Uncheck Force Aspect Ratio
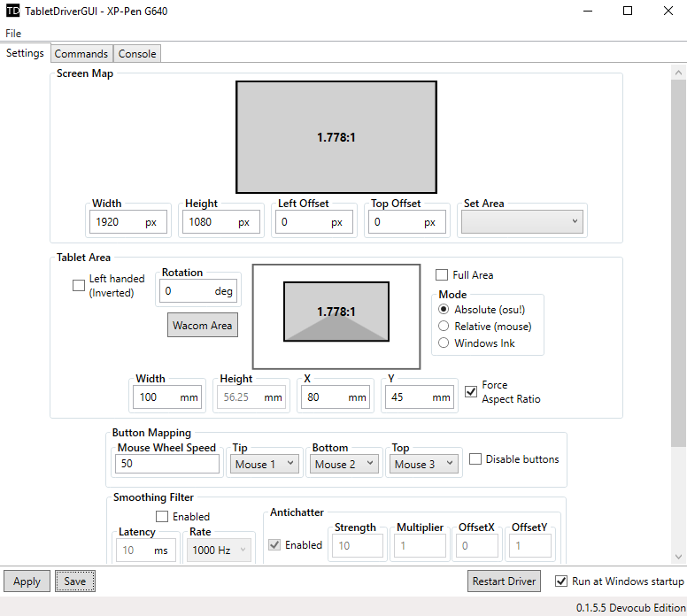 click(471, 392)
